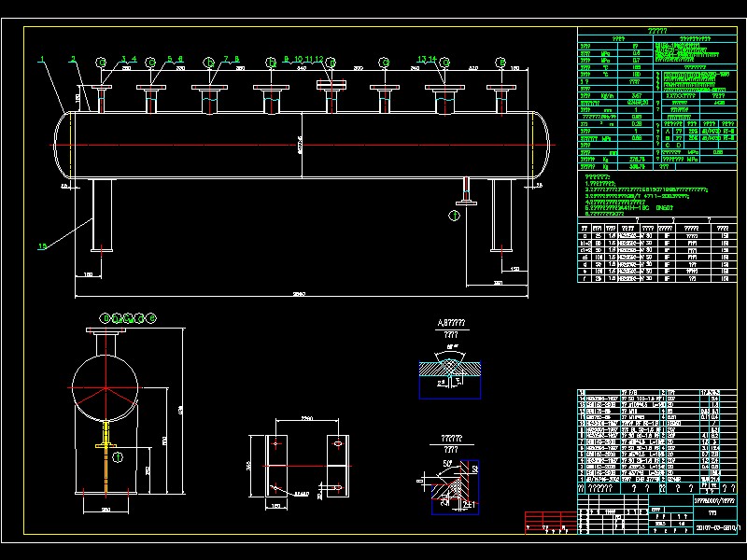The width and height of the screenshot is (747, 560).
Task: Select the weight value 338.75
Action: (636, 167)
